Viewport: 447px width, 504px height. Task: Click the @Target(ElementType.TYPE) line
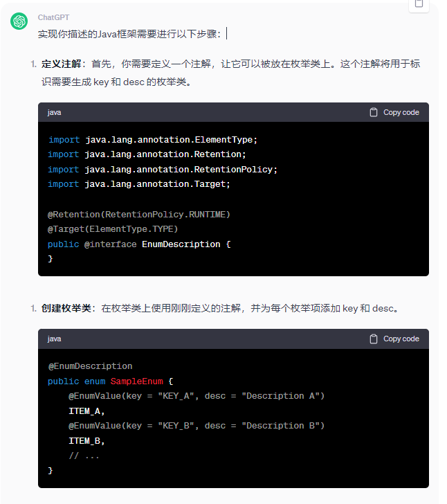113,229
